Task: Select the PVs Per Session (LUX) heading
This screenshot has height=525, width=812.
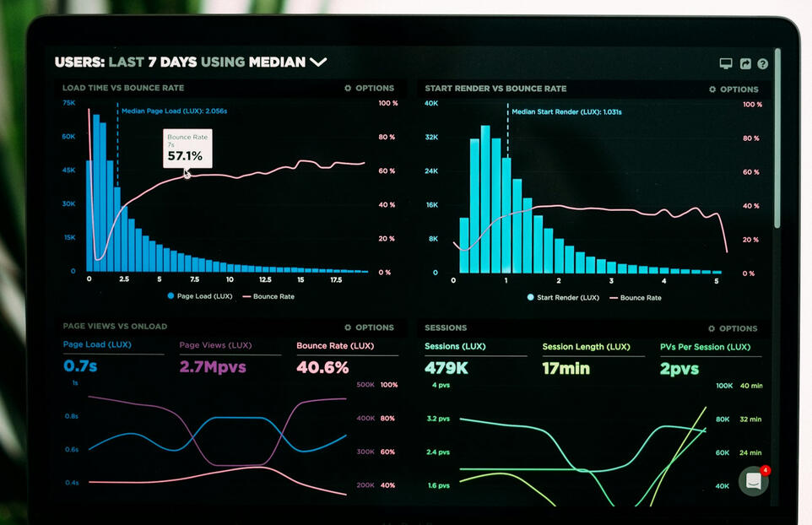Action: (x=706, y=347)
